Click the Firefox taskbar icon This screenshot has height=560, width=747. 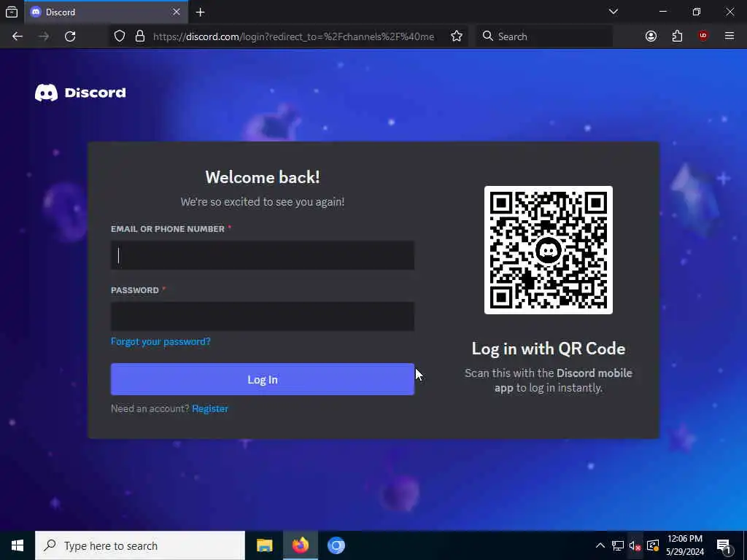click(x=300, y=545)
